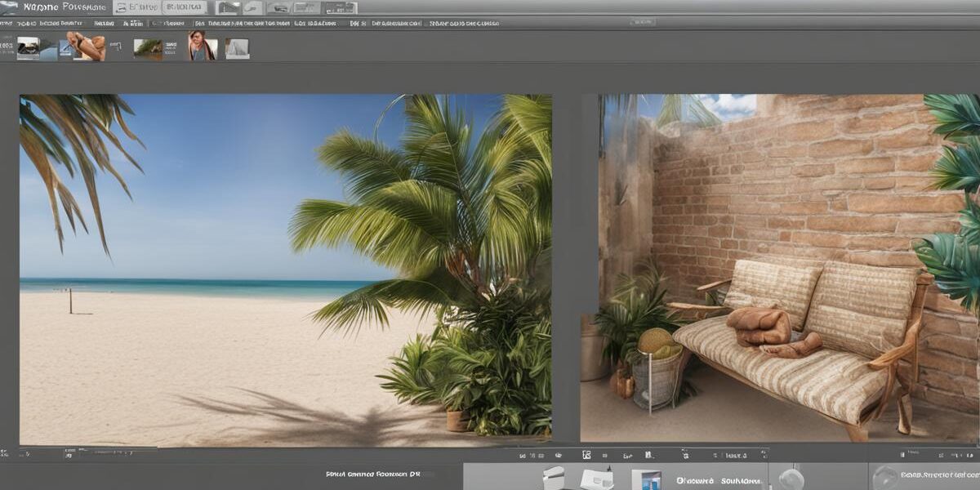Click the round knob left of bottom-right label

point(884,476)
